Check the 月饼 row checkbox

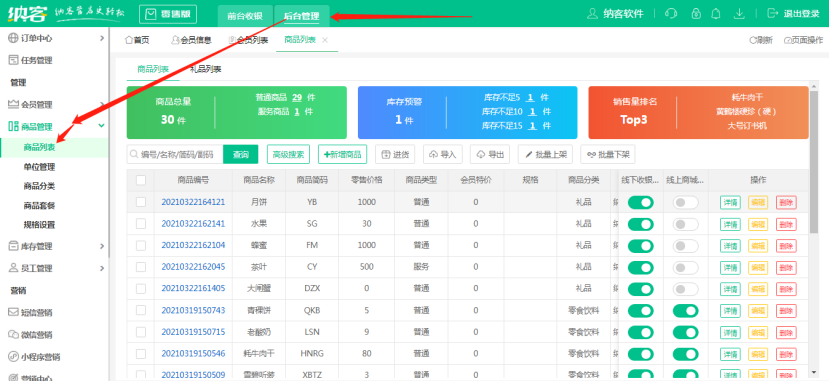point(141,202)
